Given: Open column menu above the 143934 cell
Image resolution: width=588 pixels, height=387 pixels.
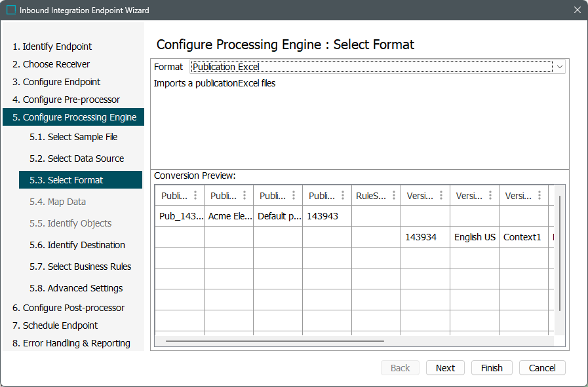Looking at the screenshot, I should (441, 196).
